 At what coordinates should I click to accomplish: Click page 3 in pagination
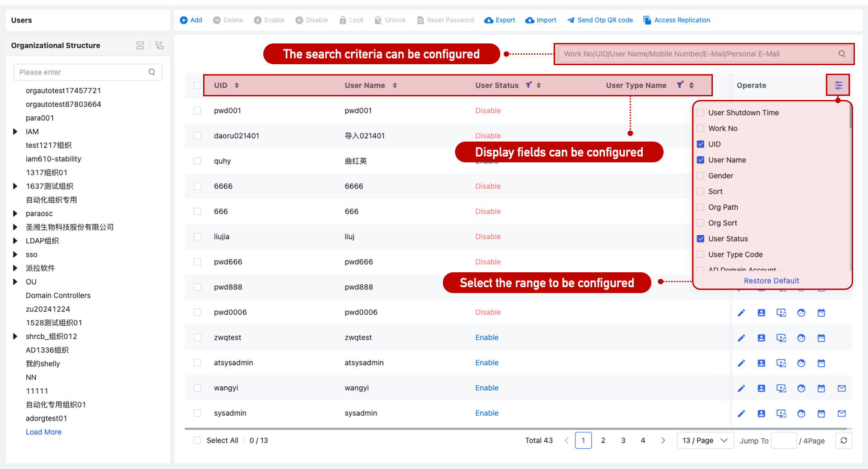pyautogui.click(x=623, y=440)
